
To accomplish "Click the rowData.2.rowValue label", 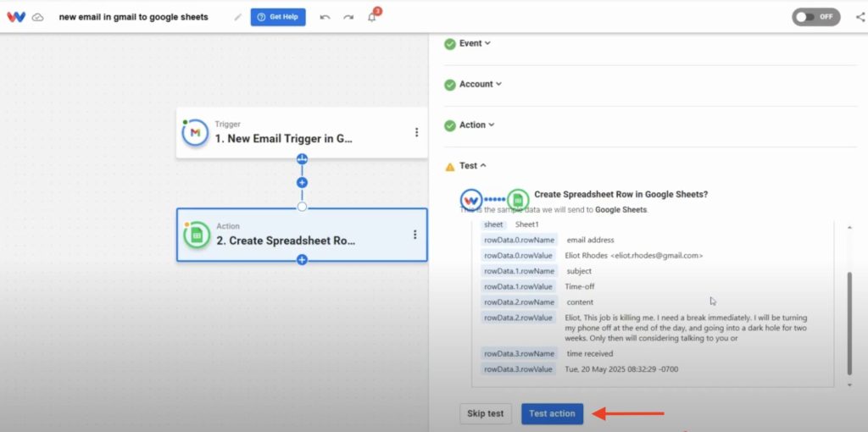I will point(518,318).
